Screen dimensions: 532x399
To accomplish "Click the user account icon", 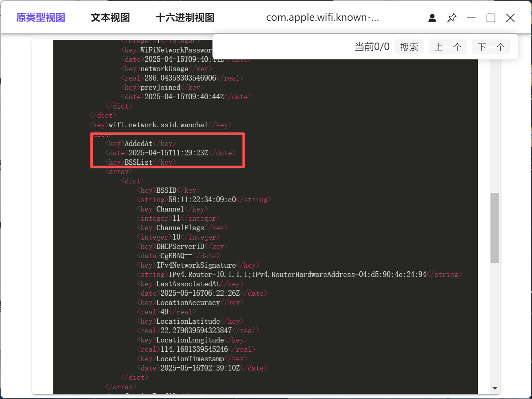I will 432,18.
